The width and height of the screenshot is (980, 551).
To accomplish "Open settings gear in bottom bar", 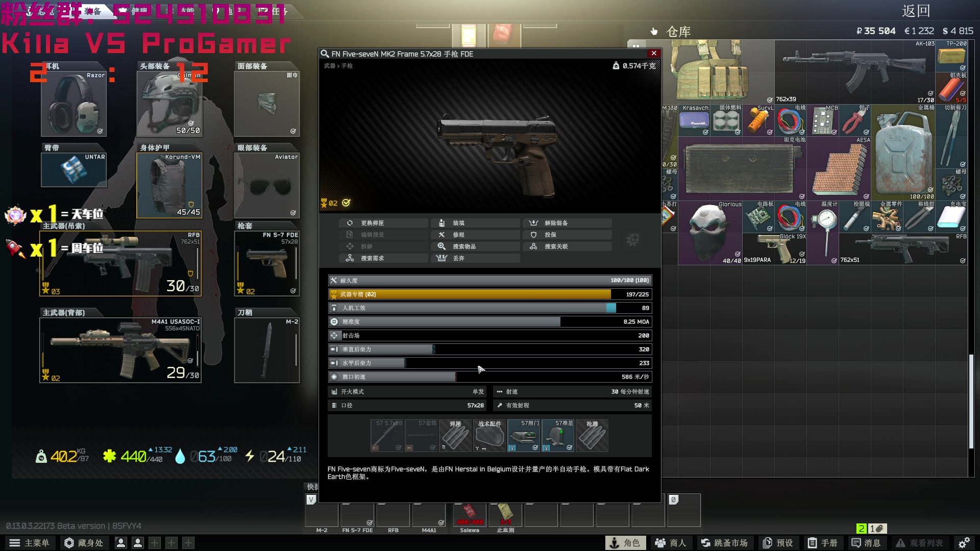I will click(x=964, y=543).
